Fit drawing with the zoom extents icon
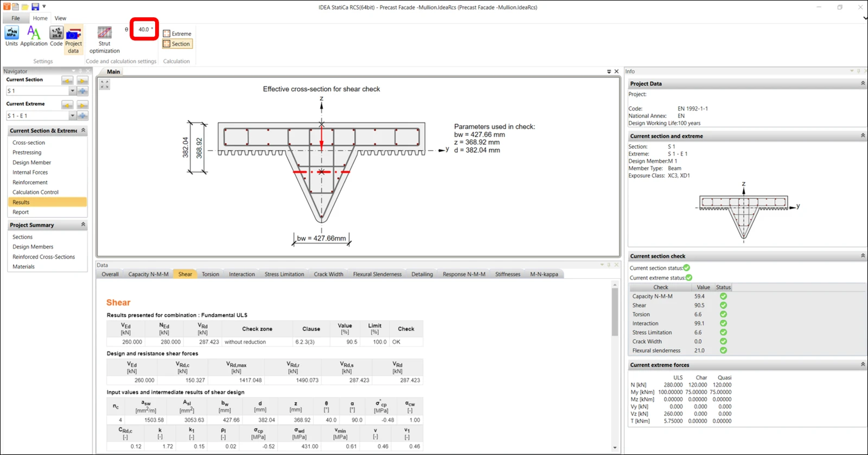 point(105,85)
